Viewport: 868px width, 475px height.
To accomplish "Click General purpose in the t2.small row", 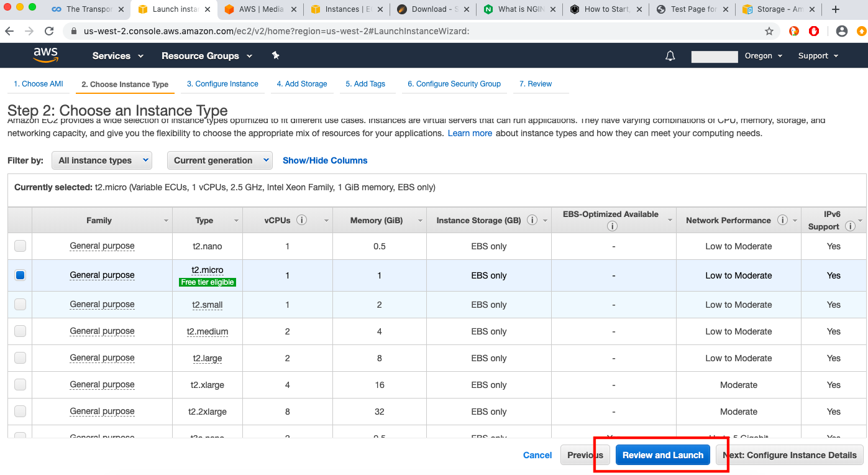I will click(x=102, y=305).
